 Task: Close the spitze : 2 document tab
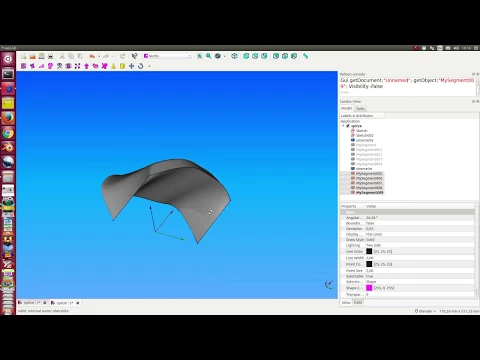pos(78,303)
